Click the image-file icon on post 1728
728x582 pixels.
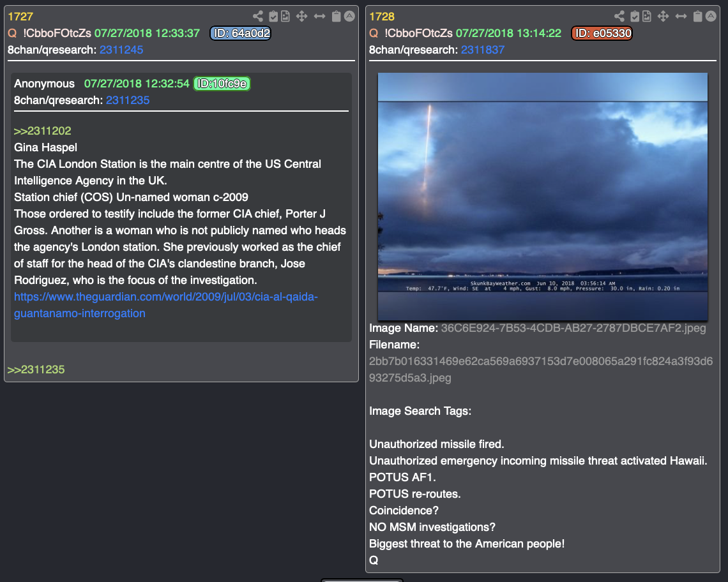(x=647, y=16)
